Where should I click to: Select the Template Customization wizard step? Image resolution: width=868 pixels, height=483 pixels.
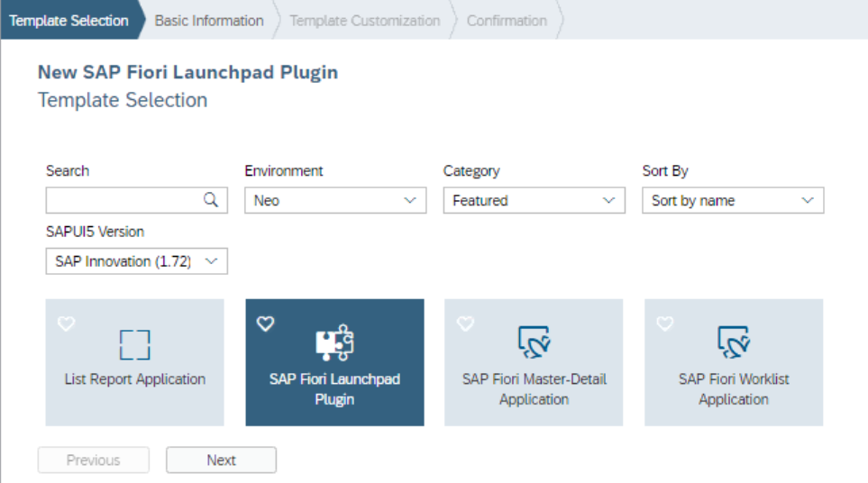click(x=365, y=20)
